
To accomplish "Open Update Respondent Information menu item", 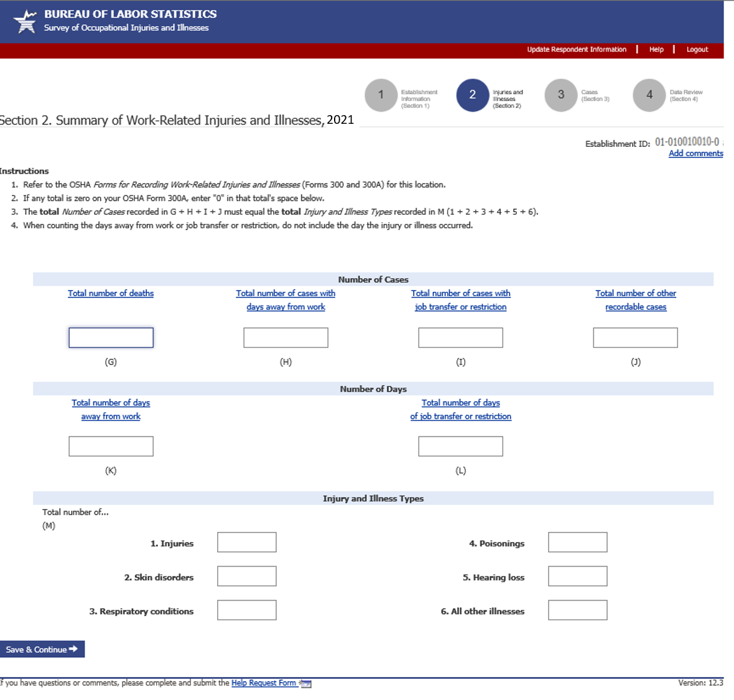I will click(x=576, y=50).
